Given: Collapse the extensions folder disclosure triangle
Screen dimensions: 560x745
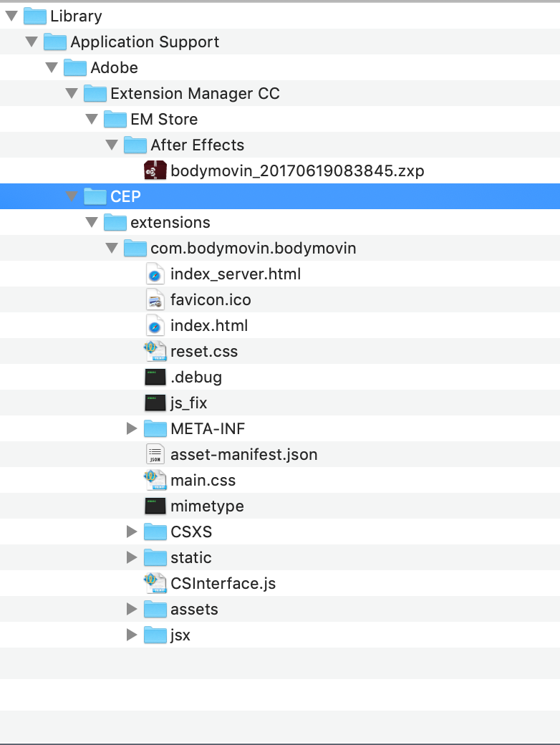Looking at the screenshot, I should (92, 222).
